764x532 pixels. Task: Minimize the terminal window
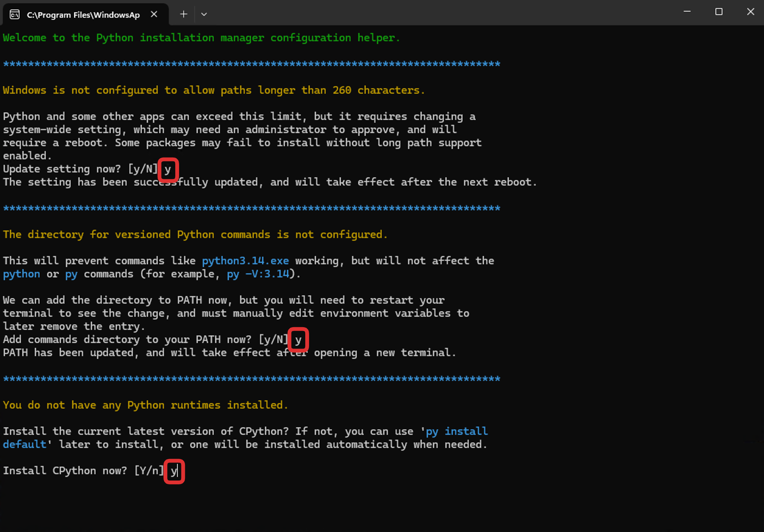(687, 12)
